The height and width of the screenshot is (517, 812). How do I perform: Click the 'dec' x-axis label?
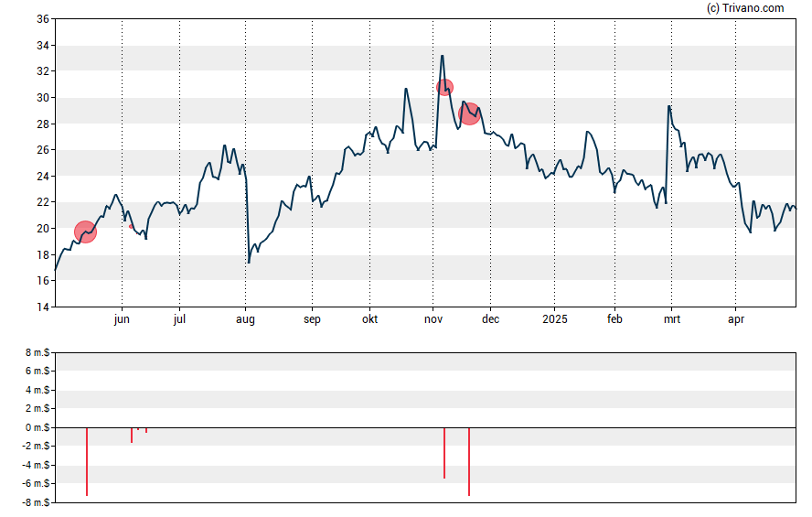(x=490, y=318)
